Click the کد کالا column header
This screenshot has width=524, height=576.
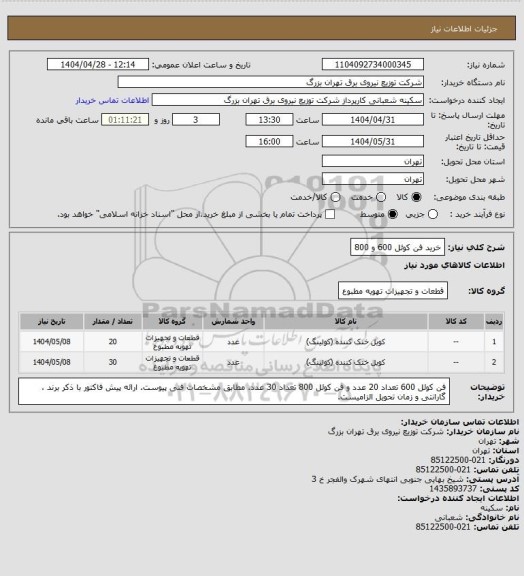coord(456,321)
